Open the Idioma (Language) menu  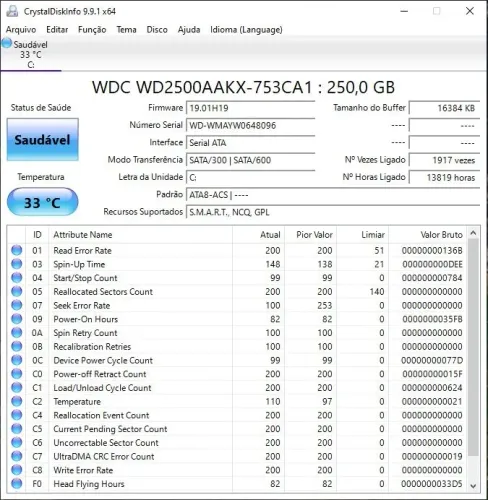246,30
